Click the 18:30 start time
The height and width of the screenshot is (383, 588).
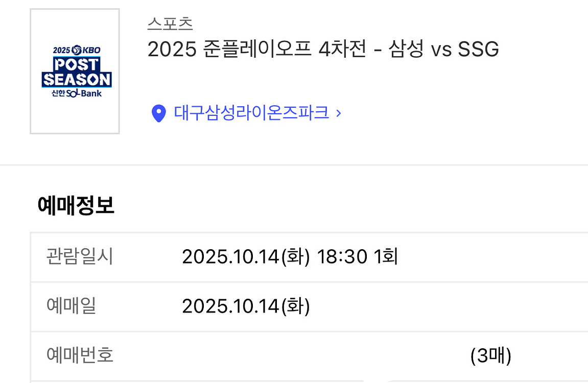click(342, 257)
